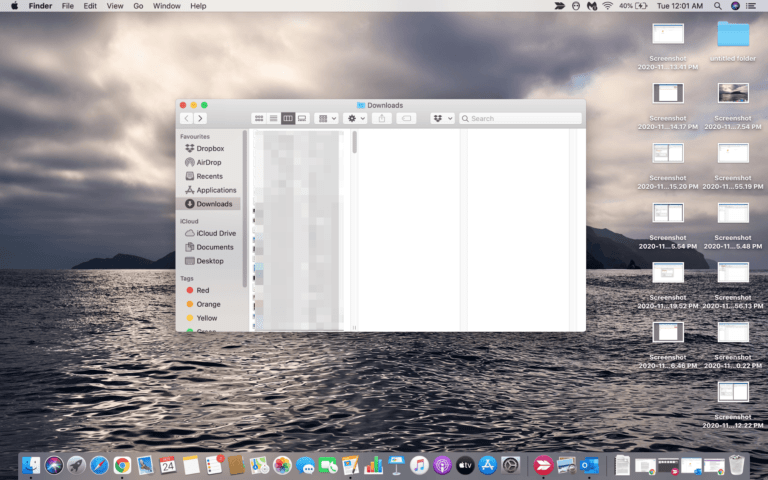Image resolution: width=768 pixels, height=480 pixels.
Task: Open the Go menu in menu bar
Action: 139,6
